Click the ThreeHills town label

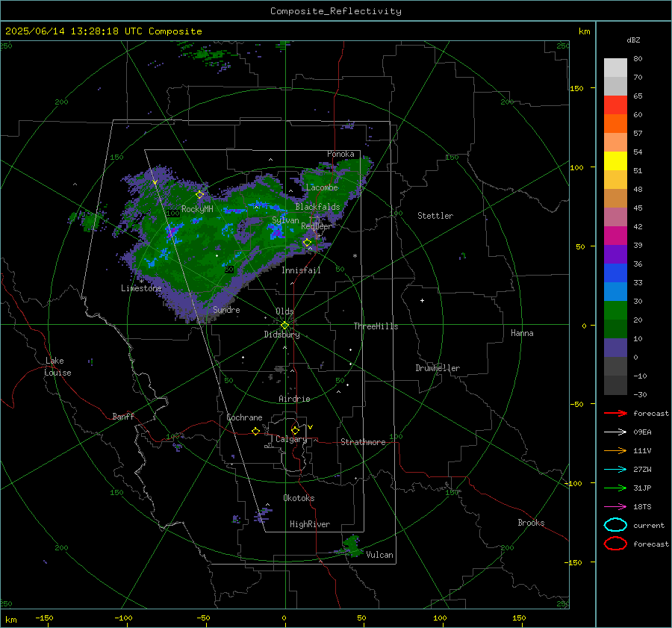[376, 326]
